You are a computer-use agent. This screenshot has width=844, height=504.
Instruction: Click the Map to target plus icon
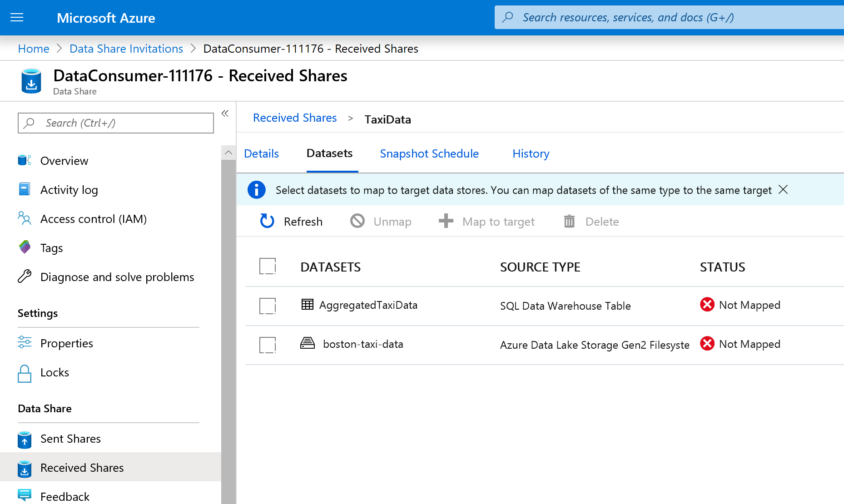pyautogui.click(x=446, y=221)
